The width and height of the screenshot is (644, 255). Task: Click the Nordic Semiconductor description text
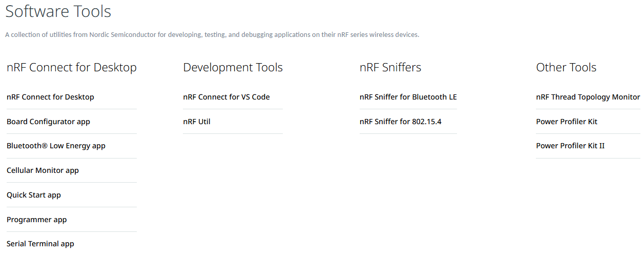(x=212, y=35)
